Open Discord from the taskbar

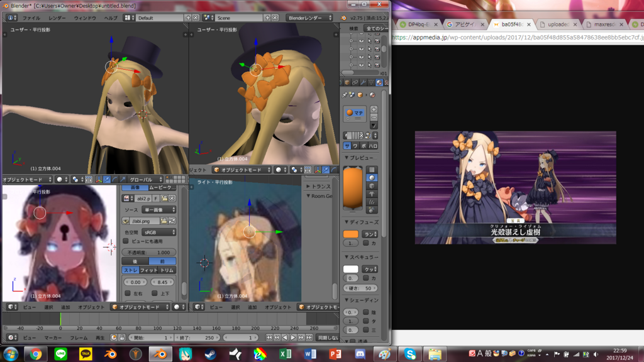[360, 354]
